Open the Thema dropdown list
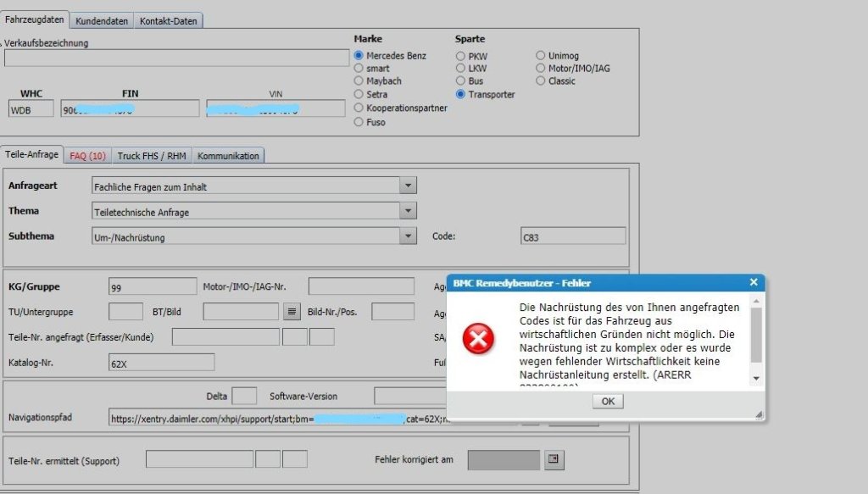 408,211
